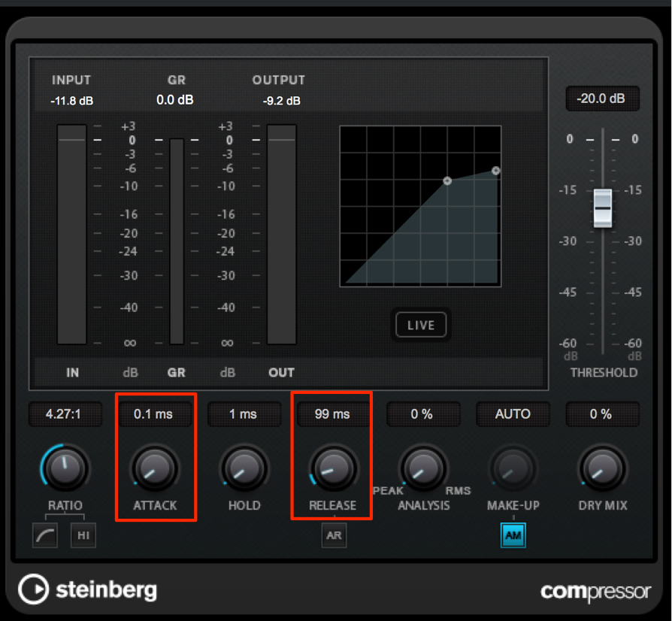This screenshot has width=672, height=621.
Task: Click the -20.0 dB threshold value field
Action: click(603, 98)
